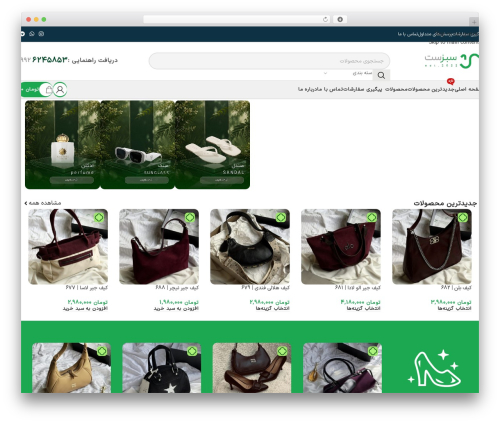Click green badge on black star bag thumbnail
Viewport: 500px width, 423px height.
[192, 351]
